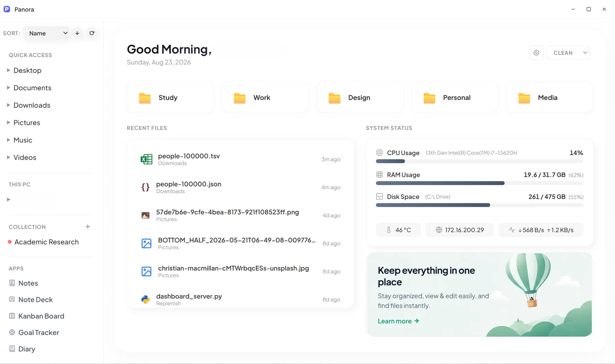Click the globe IP address chip

[460, 230]
